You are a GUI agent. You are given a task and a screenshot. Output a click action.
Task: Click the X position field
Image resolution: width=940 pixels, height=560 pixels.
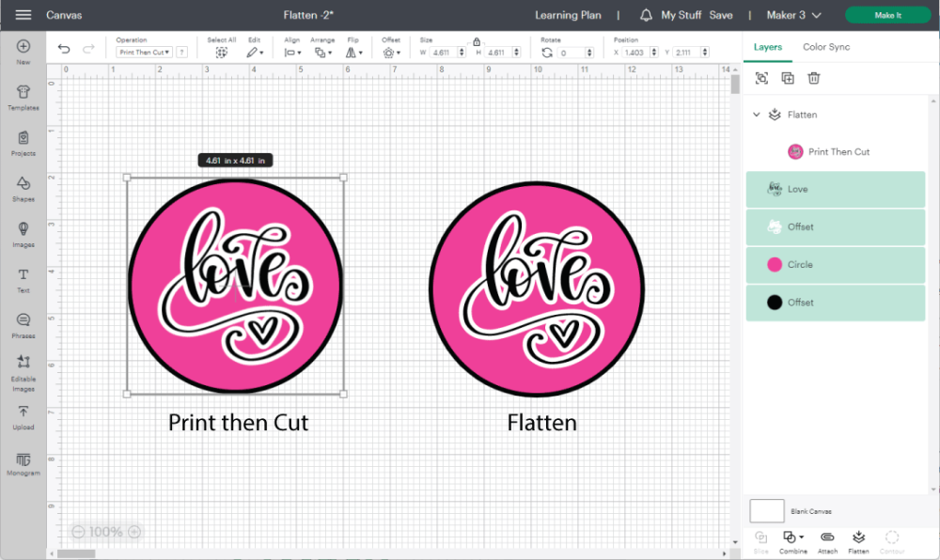[636, 53]
